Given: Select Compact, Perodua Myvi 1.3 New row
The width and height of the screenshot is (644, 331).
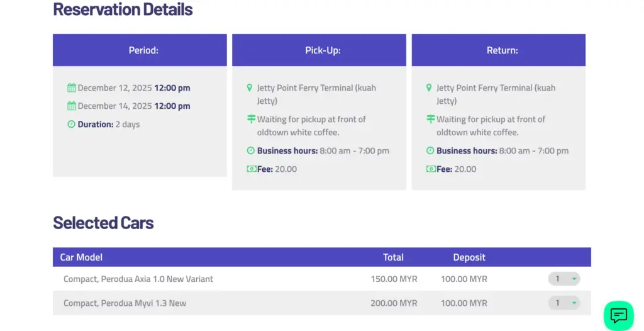Looking at the screenshot, I should (x=125, y=303).
